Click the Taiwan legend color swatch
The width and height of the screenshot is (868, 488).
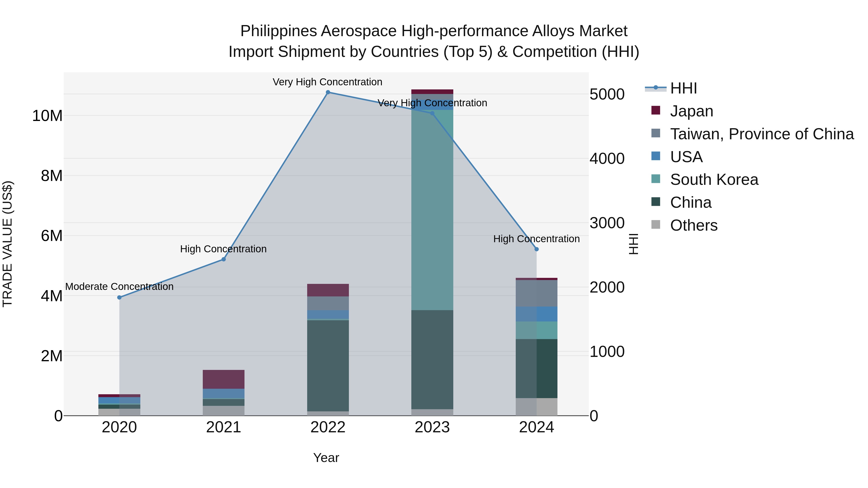point(656,133)
